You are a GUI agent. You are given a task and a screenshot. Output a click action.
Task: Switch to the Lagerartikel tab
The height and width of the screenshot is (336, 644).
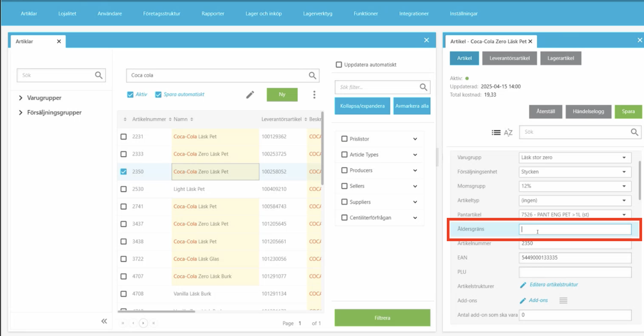click(x=560, y=58)
